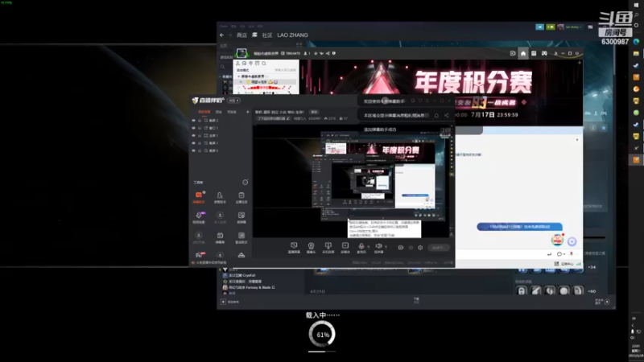Hide the first source in the streaming layer list
The width and height of the screenshot is (644, 362).
tap(193, 121)
